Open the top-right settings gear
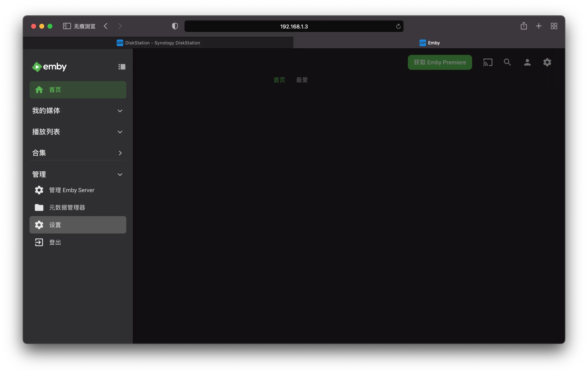 pyautogui.click(x=547, y=62)
